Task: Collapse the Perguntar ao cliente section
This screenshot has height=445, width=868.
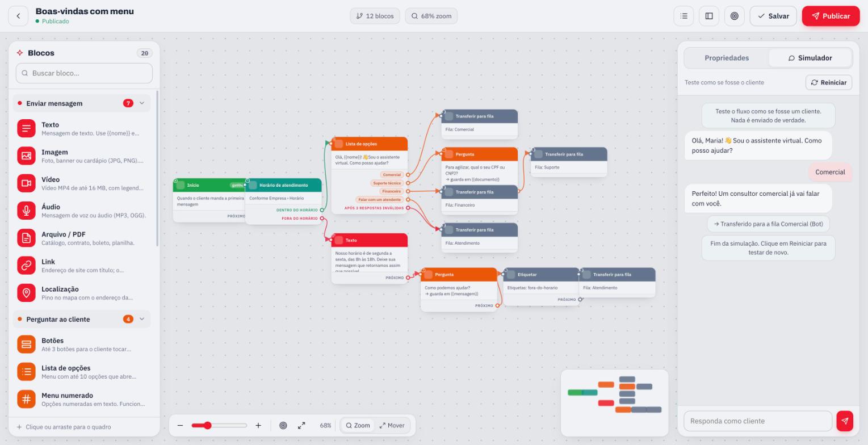Action: click(82, 319)
